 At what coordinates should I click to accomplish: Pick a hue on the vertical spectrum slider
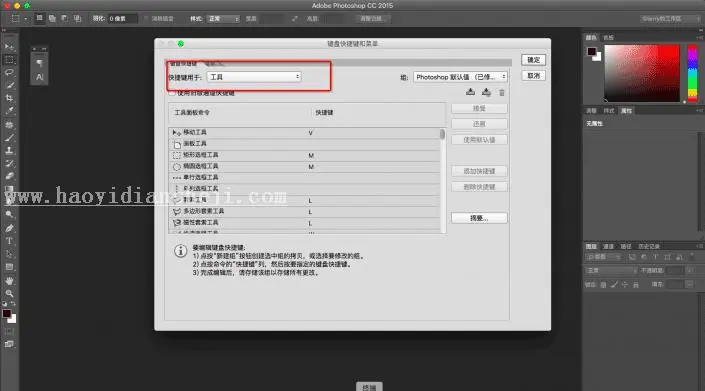click(x=692, y=72)
